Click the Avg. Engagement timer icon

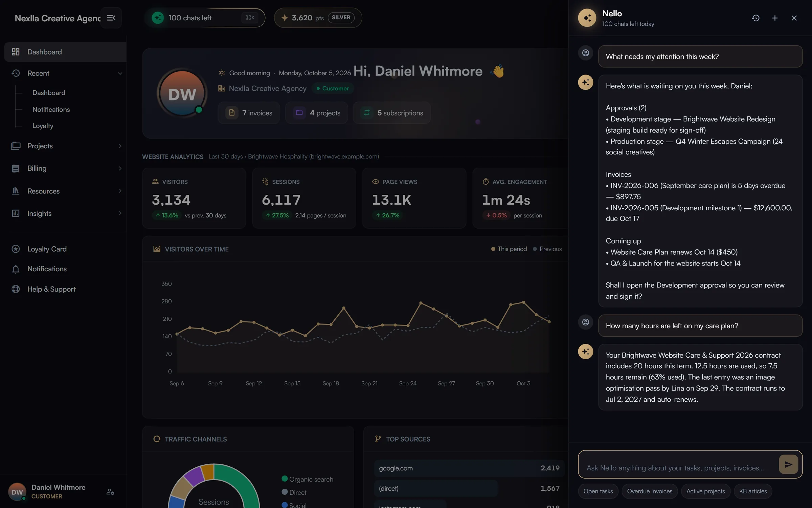(x=486, y=182)
